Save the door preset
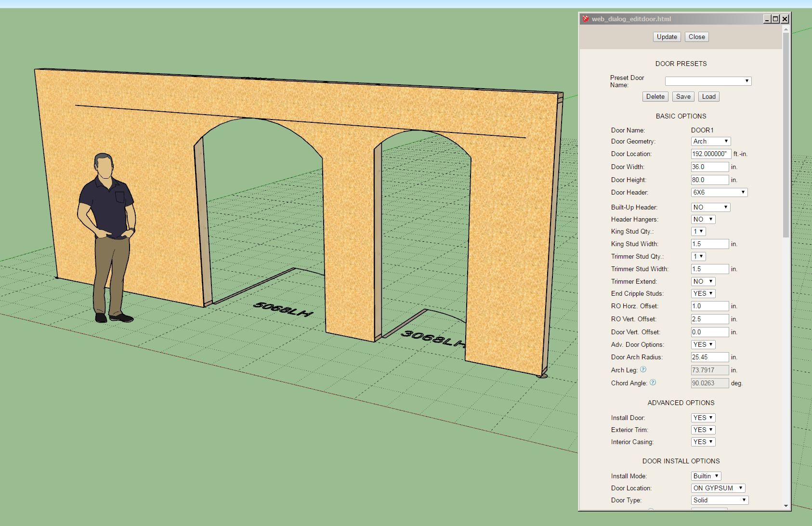The image size is (812, 526). (x=683, y=96)
